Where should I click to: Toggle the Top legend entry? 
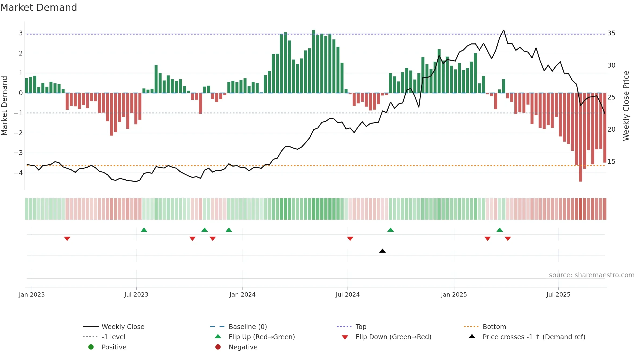pos(352,327)
